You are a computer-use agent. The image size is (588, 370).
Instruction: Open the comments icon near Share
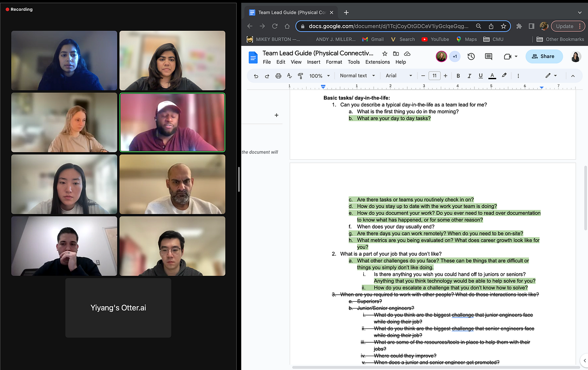coord(490,57)
